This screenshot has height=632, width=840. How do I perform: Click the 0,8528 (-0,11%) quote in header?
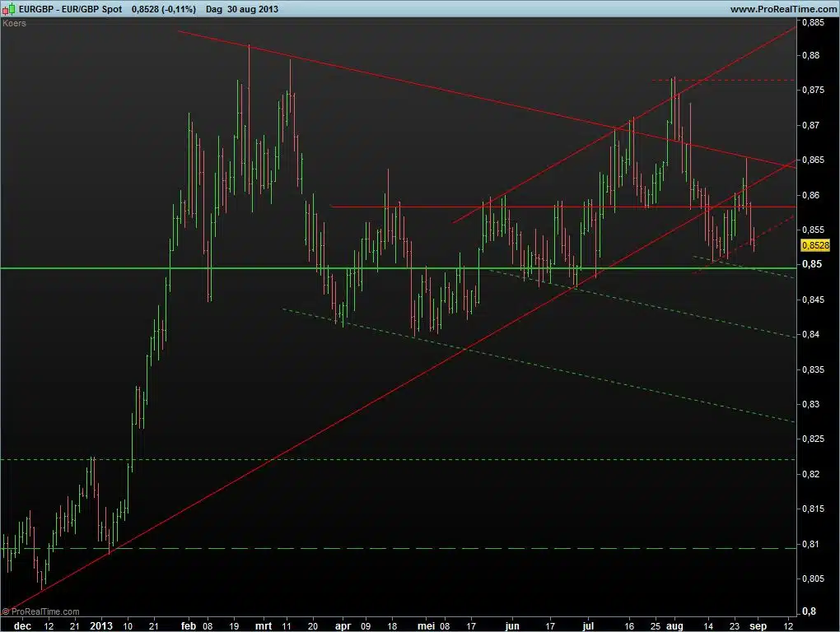click(x=162, y=8)
